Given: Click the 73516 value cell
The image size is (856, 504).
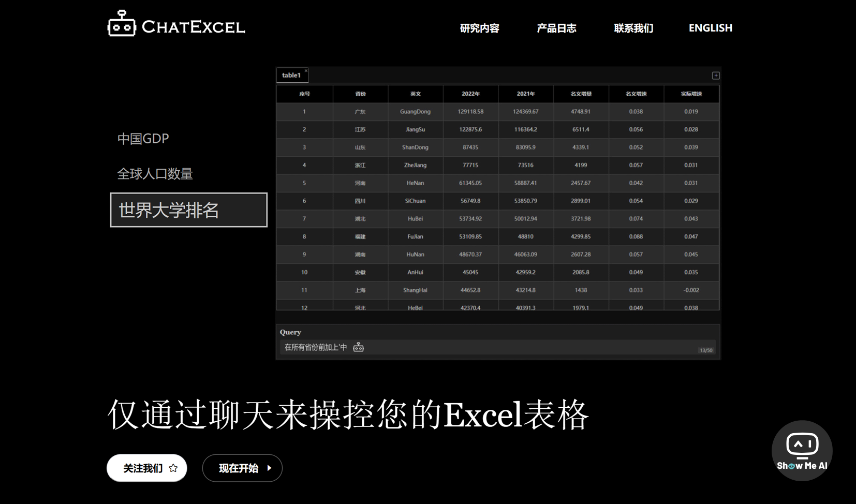Looking at the screenshot, I should (526, 165).
